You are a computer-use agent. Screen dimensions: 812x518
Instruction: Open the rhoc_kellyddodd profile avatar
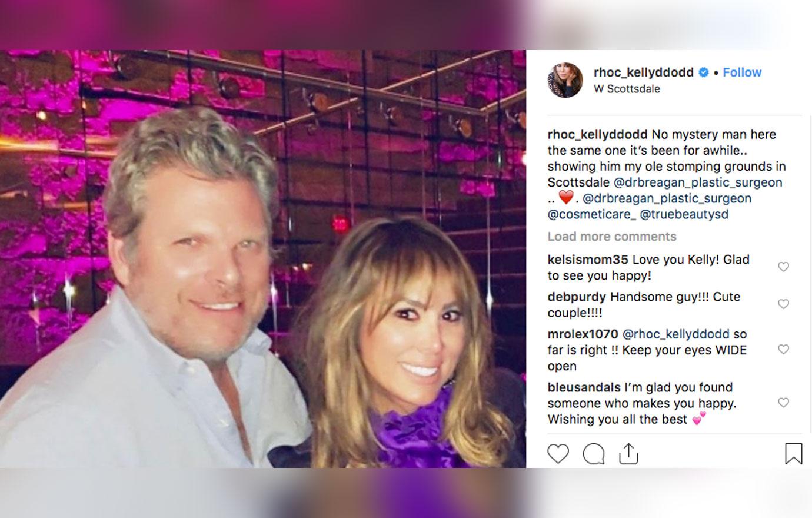coord(565,80)
